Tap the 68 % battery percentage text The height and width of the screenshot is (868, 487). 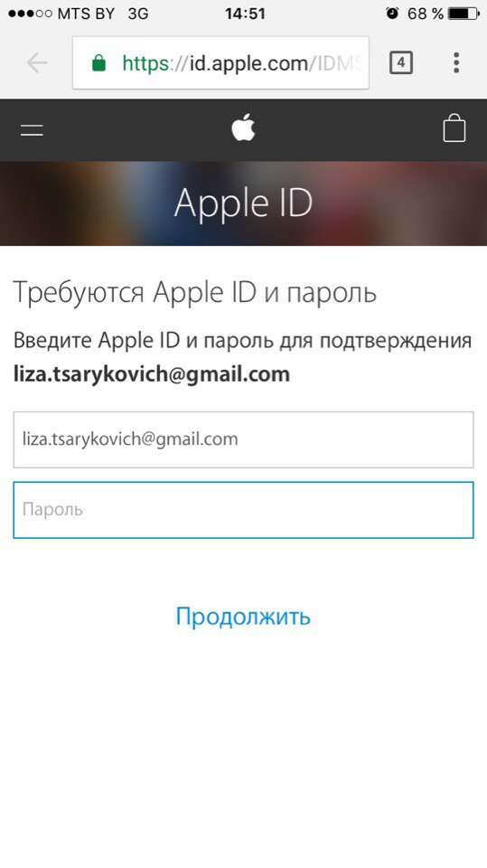pos(425,14)
